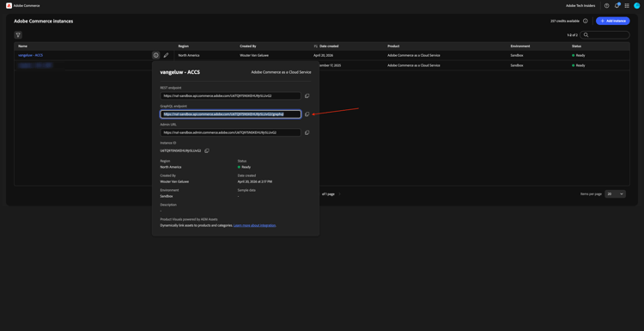Click North America in the first table row
The height and width of the screenshot is (331, 644).
click(x=189, y=55)
